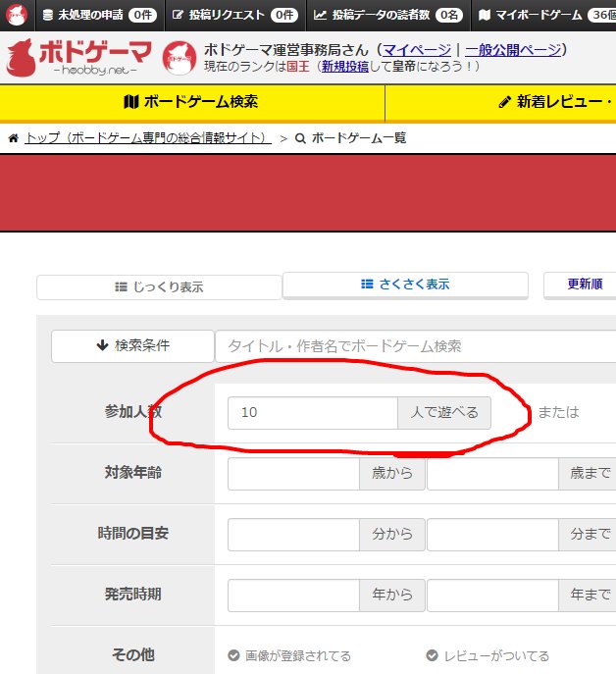The image size is (616, 674).
Task: Click the 対象年齢 row label
Action: pyautogui.click(x=132, y=473)
